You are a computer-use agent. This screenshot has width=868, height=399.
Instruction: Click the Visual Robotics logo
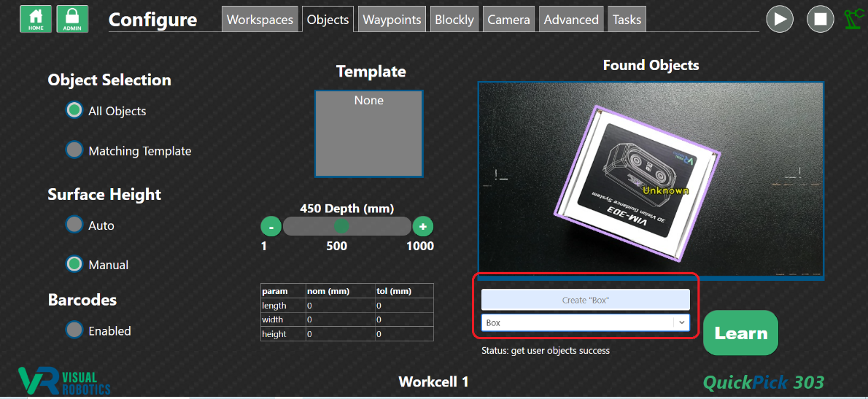[64, 380]
